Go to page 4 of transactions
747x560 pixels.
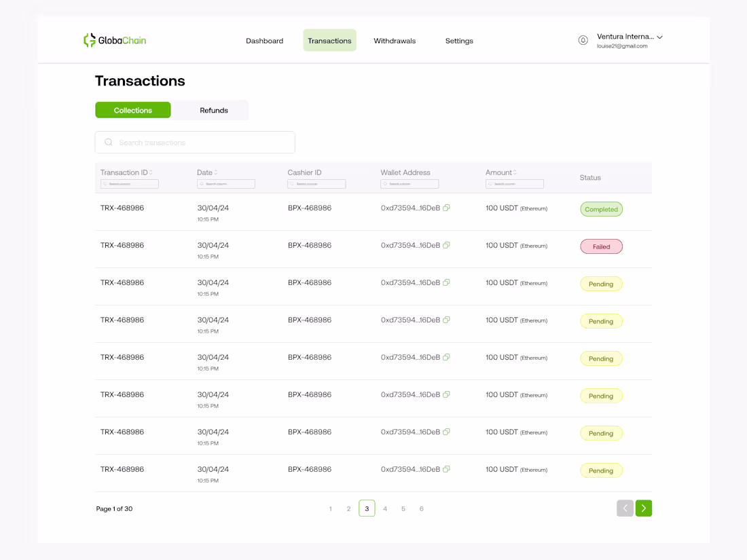(385, 508)
